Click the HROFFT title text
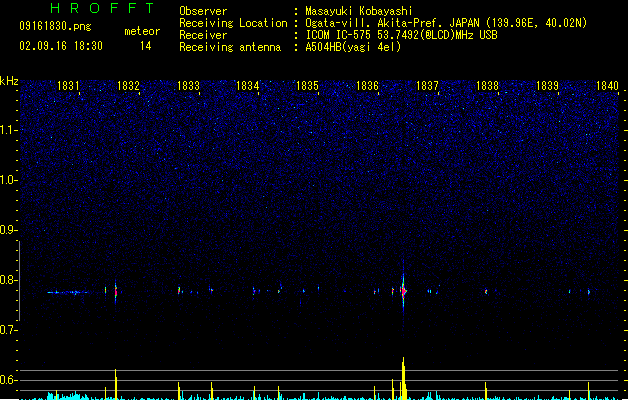The image size is (629, 400). [x=102, y=8]
